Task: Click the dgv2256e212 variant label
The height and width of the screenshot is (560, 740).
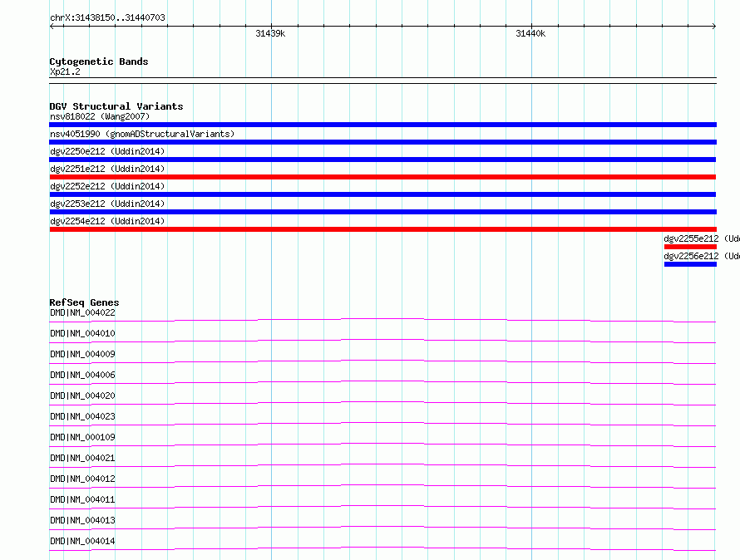Action: (x=701, y=256)
